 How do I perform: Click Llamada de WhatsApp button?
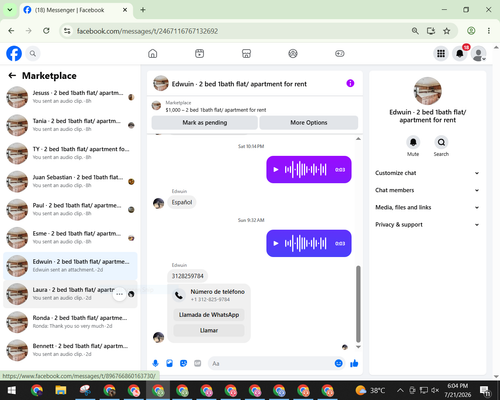point(209,315)
